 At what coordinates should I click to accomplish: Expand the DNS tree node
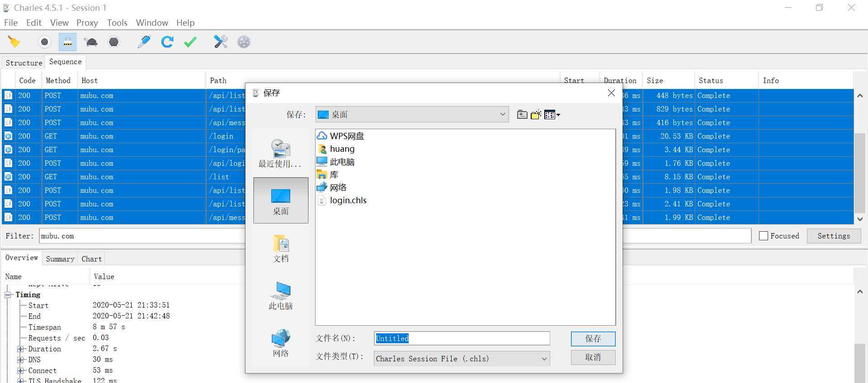click(x=20, y=360)
